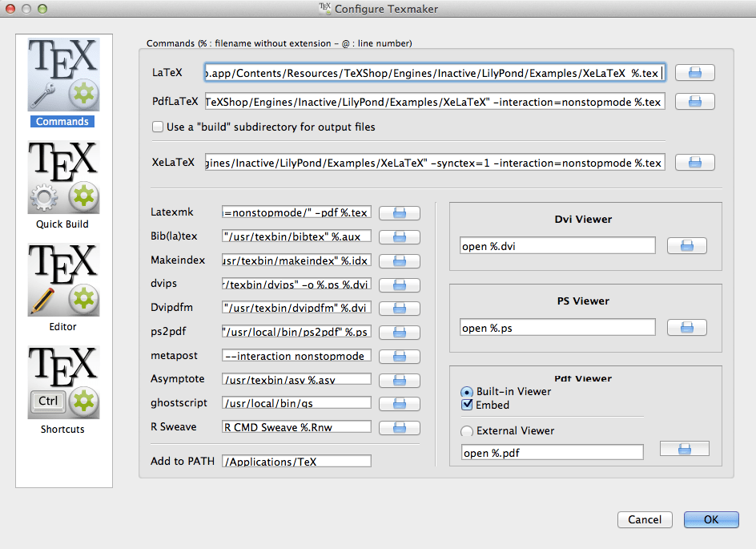The width and height of the screenshot is (756, 549).
Task: Select the Built-in Viewer radio button
Action: (467, 392)
